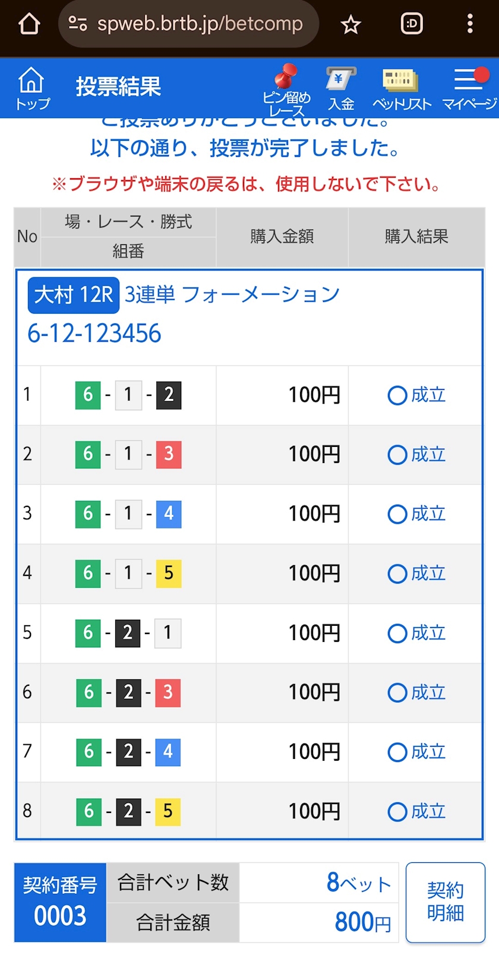Go to トップ home icon
Screen dimensions: 499x980
pos(32,88)
